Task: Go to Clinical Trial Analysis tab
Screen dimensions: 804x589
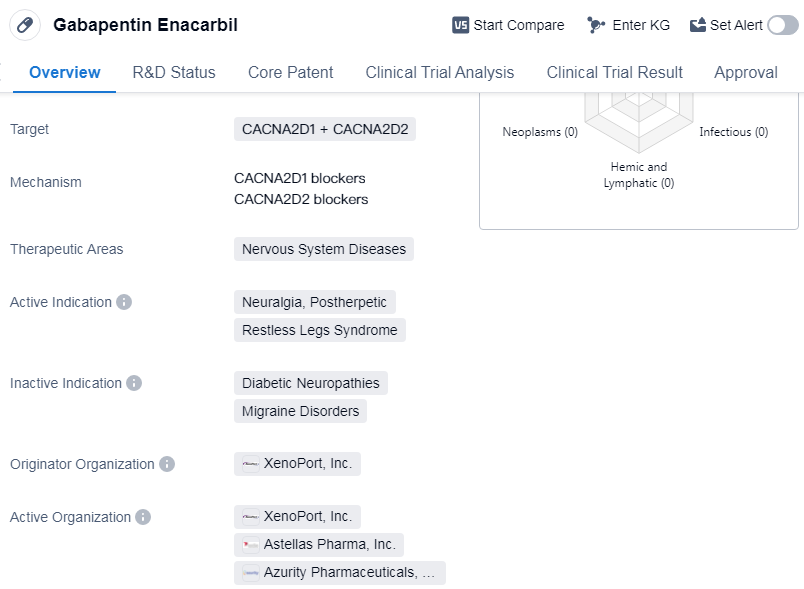Action: [440, 72]
